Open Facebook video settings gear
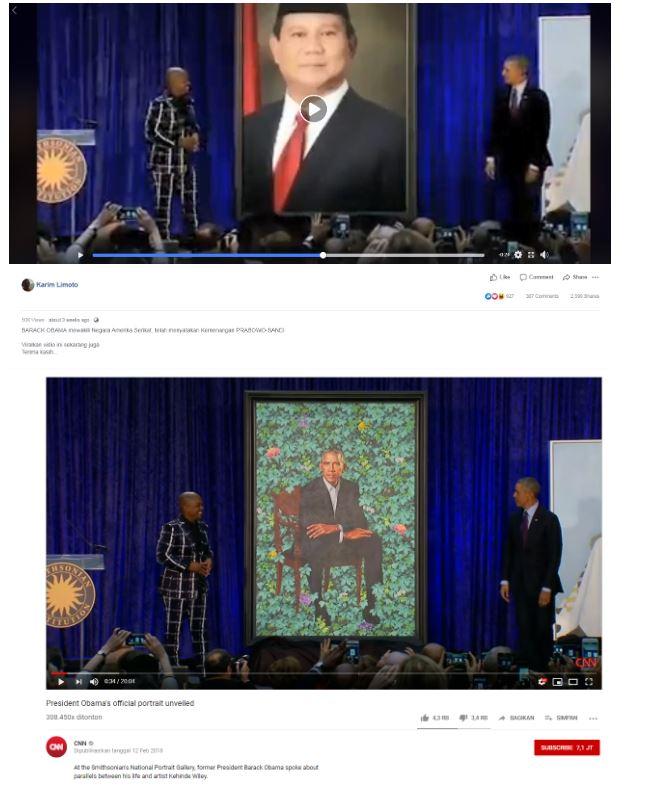The width and height of the screenshot is (655, 785). click(x=518, y=255)
